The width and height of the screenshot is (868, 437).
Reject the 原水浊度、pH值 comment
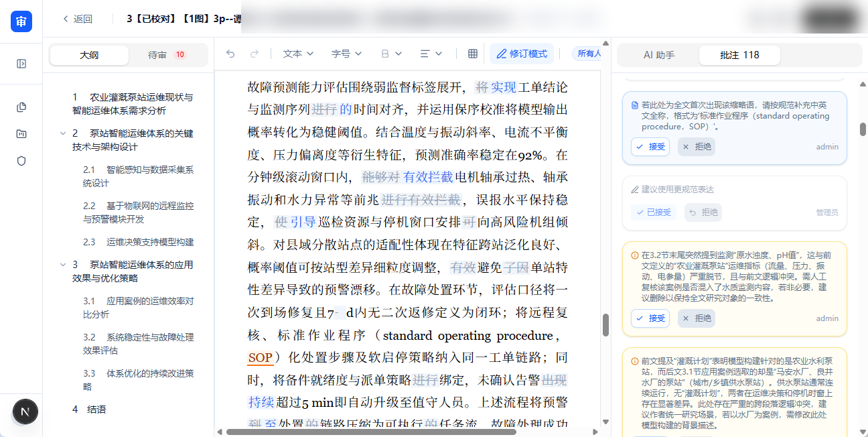[697, 318]
